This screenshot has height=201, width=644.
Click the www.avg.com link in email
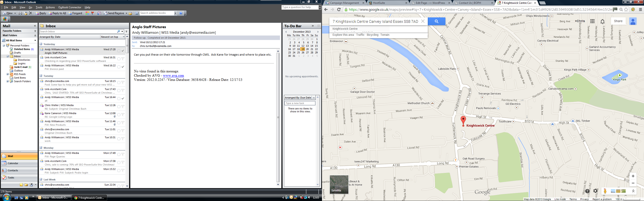click(x=173, y=75)
